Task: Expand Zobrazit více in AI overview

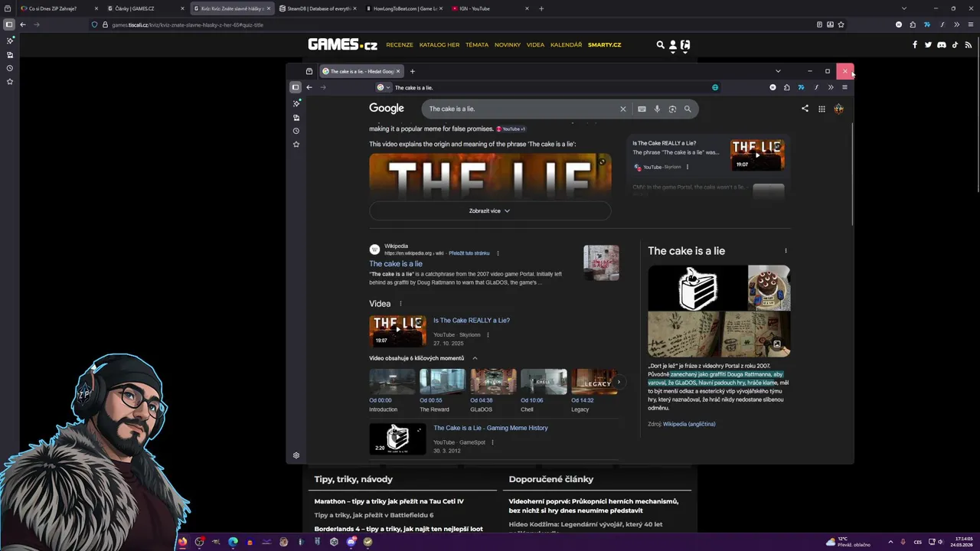Action: click(490, 210)
